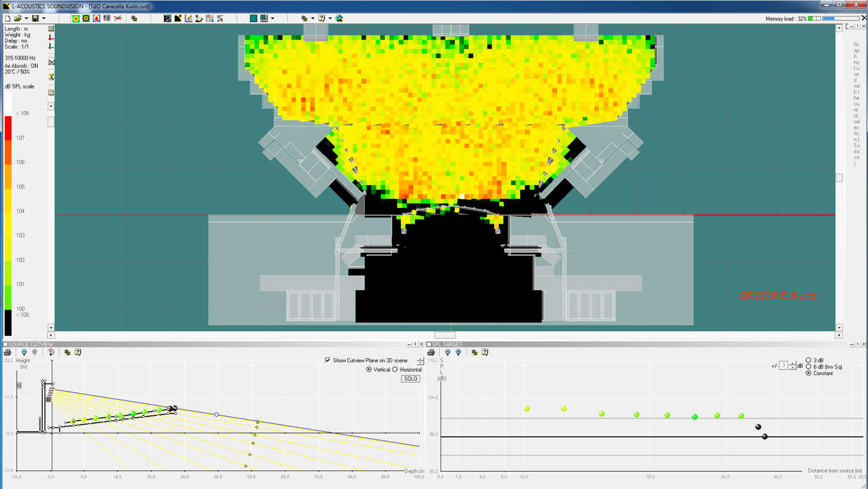Click the +/- dB tolerance stepper arrows
The image size is (868, 489).
[793, 366]
